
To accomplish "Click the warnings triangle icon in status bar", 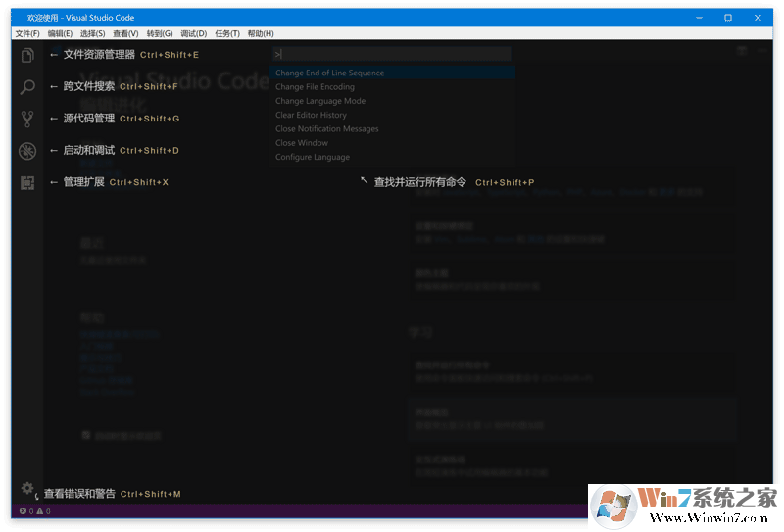I will click(40, 511).
